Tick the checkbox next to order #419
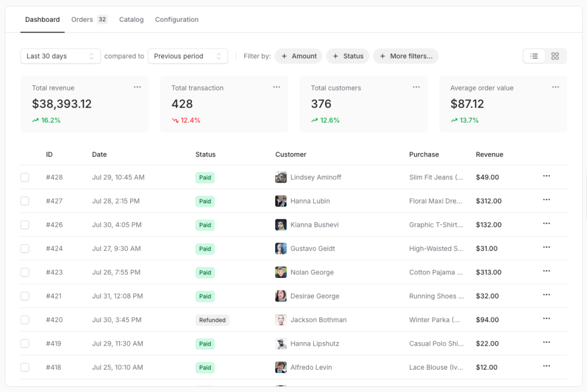Screen dimensions: 587x392 (x=25, y=343)
